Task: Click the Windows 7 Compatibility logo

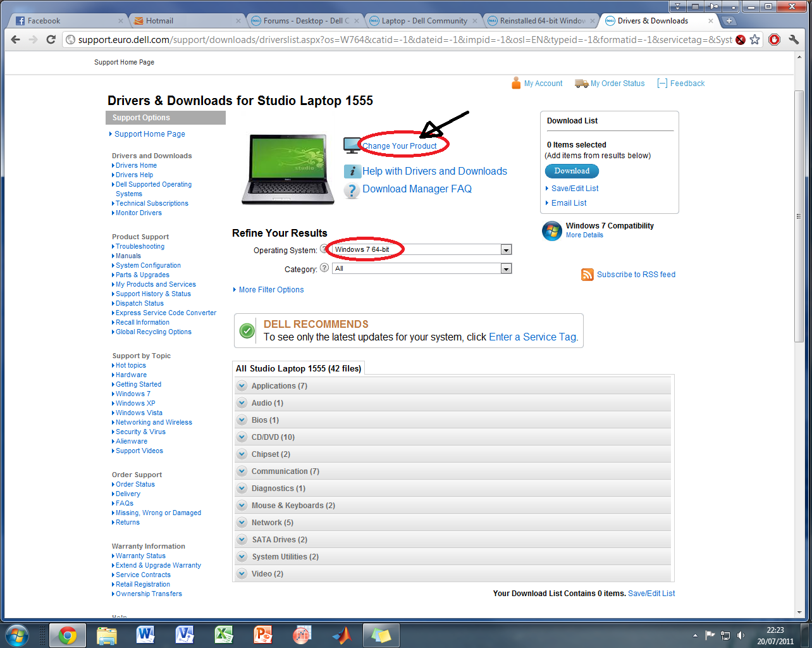Action: pos(551,231)
